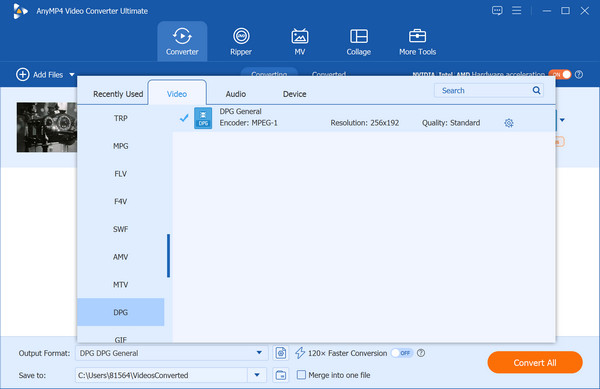600x389 pixels.
Task: Click the Quality: Standard text
Action: (451, 123)
